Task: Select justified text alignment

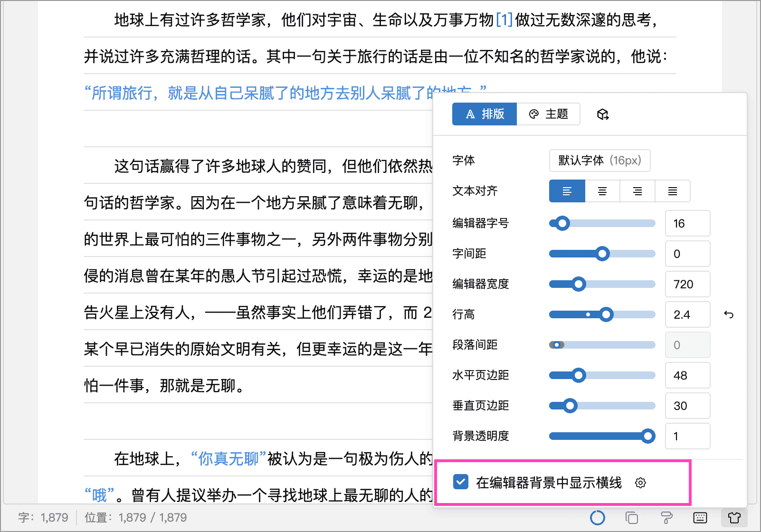Action: (x=673, y=191)
